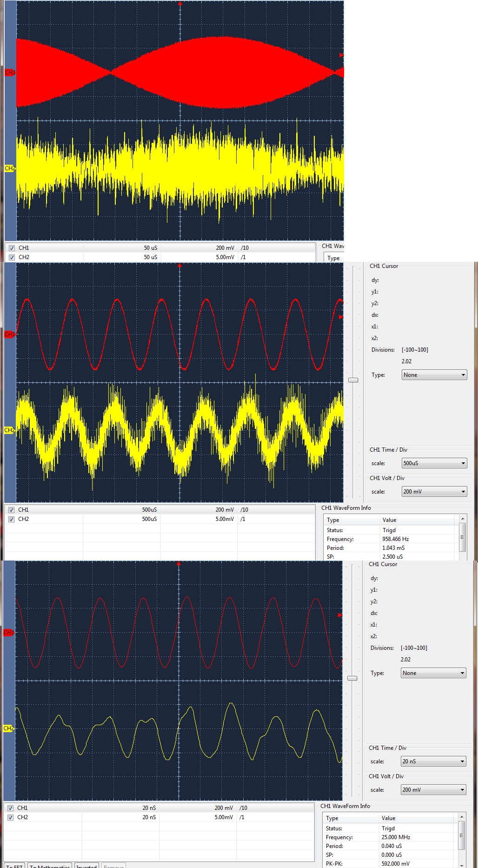Select the frequency value 25.000 MHz
This screenshot has height=868, width=478.
pyautogui.click(x=396, y=837)
